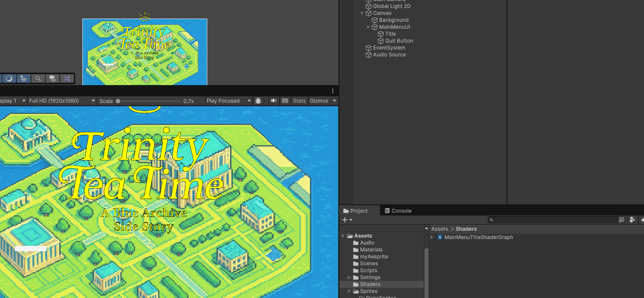Image resolution: width=644 pixels, height=298 pixels.
Task: Select the MainMenuTitleShaderGraph asset
Action: (x=479, y=237)
